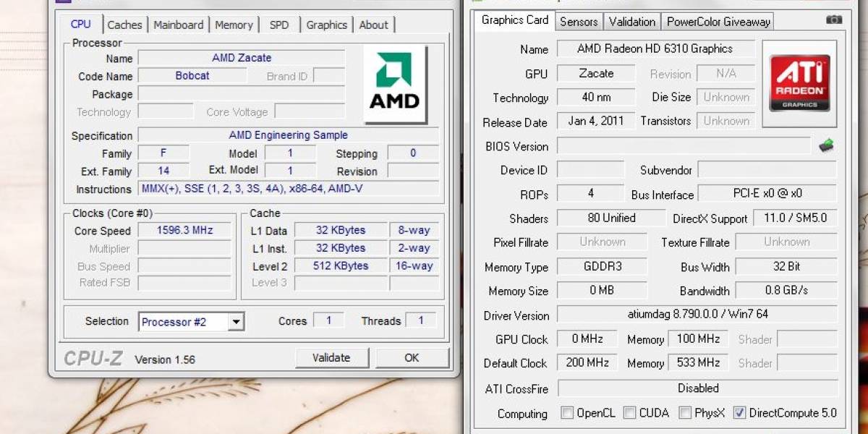The width and height of the screenshot is (868, 434).
Task: Open the Caches tab
Action: click(125, 25)
